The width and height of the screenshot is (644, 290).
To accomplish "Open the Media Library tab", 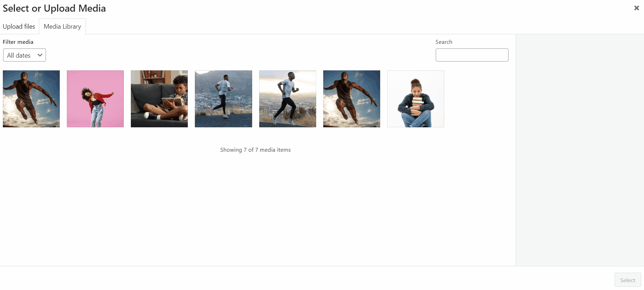I will [x=62, y=27].
